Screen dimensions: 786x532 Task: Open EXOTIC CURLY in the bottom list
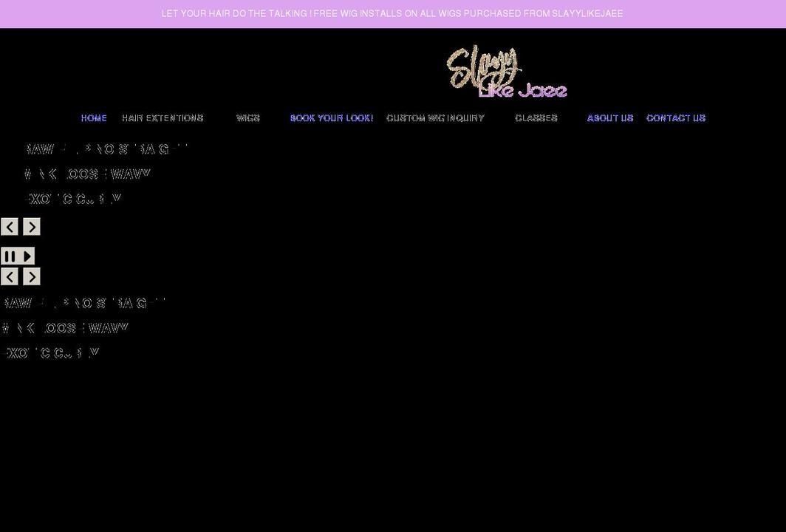[52, 352]
